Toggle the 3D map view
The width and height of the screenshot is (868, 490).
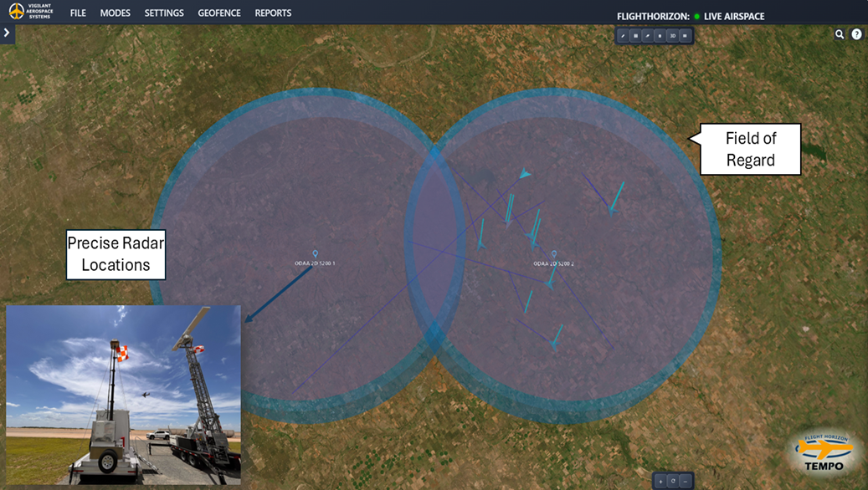[672, 36]
